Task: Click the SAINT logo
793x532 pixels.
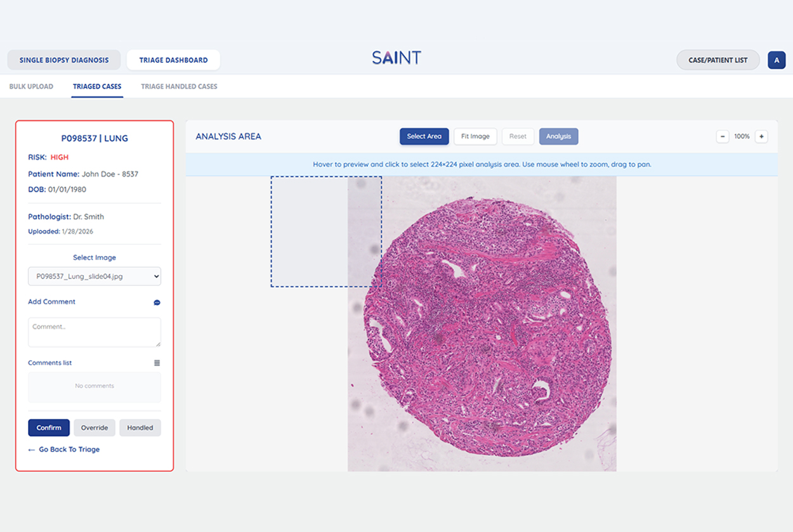Action: [x=396, y=58]
